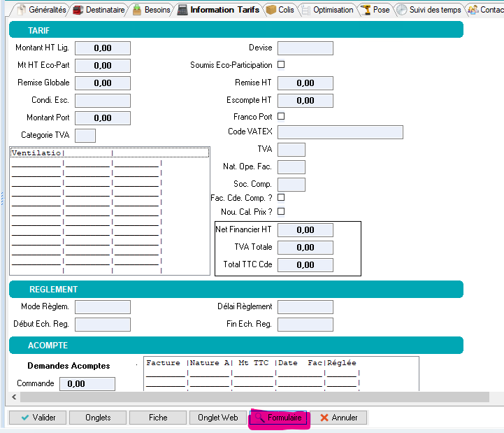Open the Fiche button
Image resolution: width=504 pixels, height=433 pixels.
(x=158, y=418)
